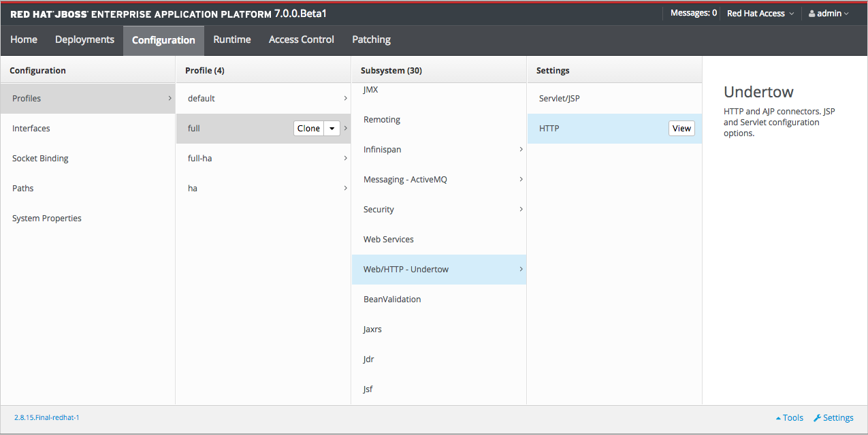Expand the Security subsystem chevron
868x435 pixels.
point(521,209)
